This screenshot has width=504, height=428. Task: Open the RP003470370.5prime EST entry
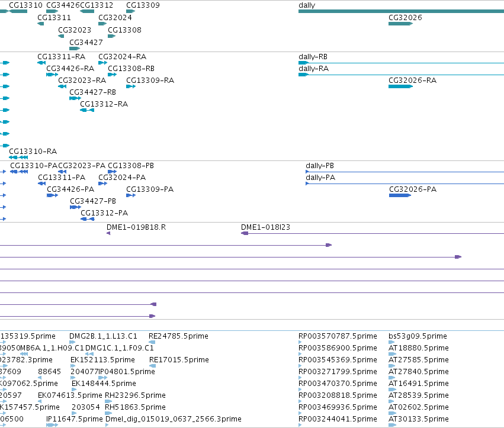300,390
